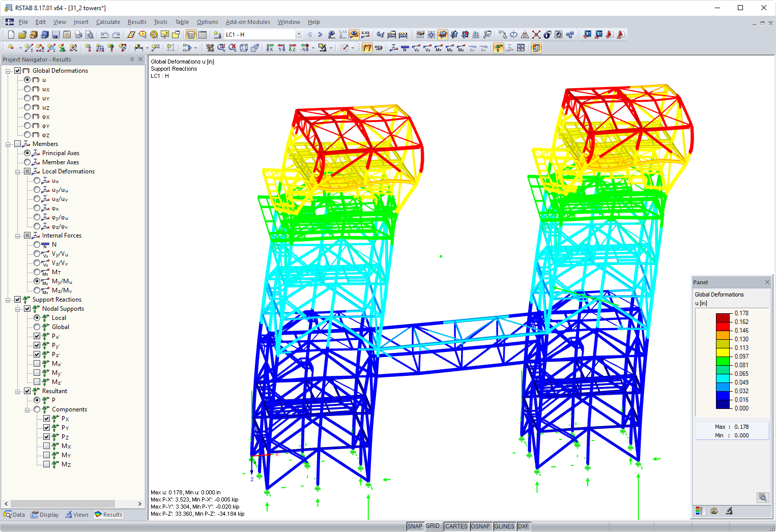
Task: Enable the SNAP status bar button
Action: (415, 526)
